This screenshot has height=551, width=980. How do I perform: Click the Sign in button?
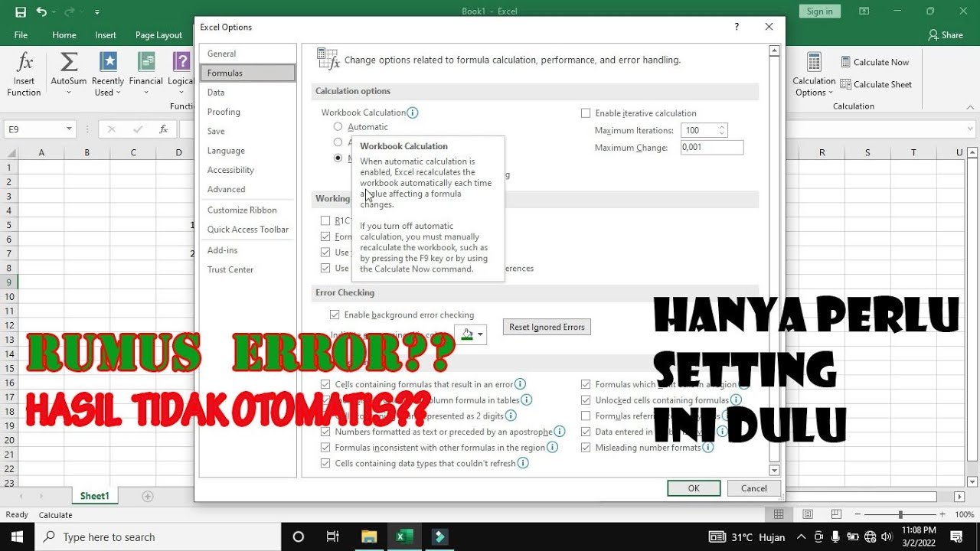click(x=819, y=11)
